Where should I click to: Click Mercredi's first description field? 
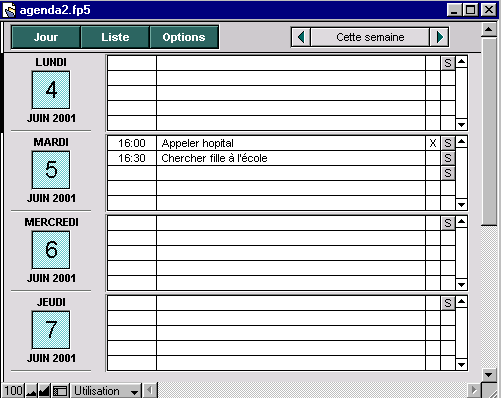[291, 223]
